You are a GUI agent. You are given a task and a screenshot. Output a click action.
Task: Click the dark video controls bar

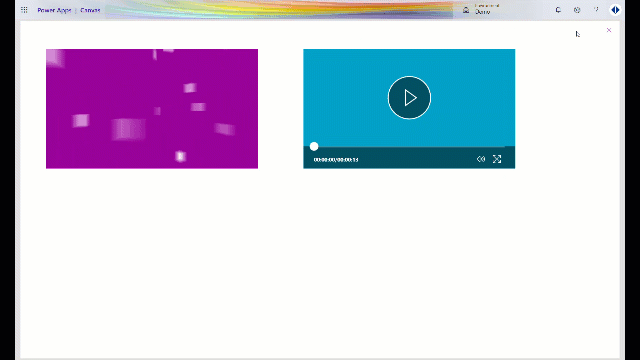[x=409, y=158]
